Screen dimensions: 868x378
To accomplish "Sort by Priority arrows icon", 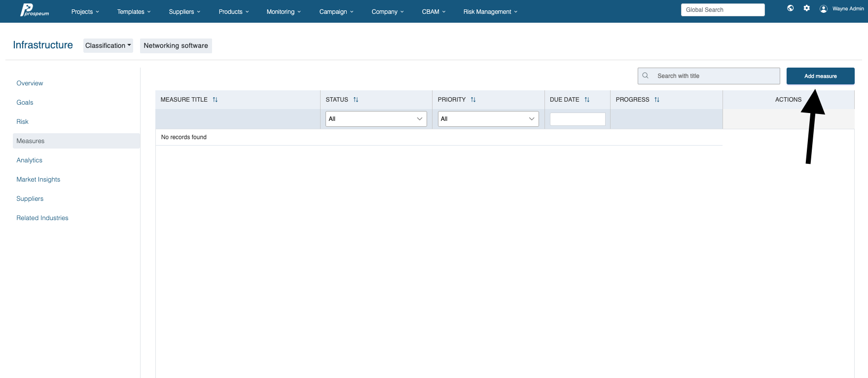I will [x=473, y=100].
